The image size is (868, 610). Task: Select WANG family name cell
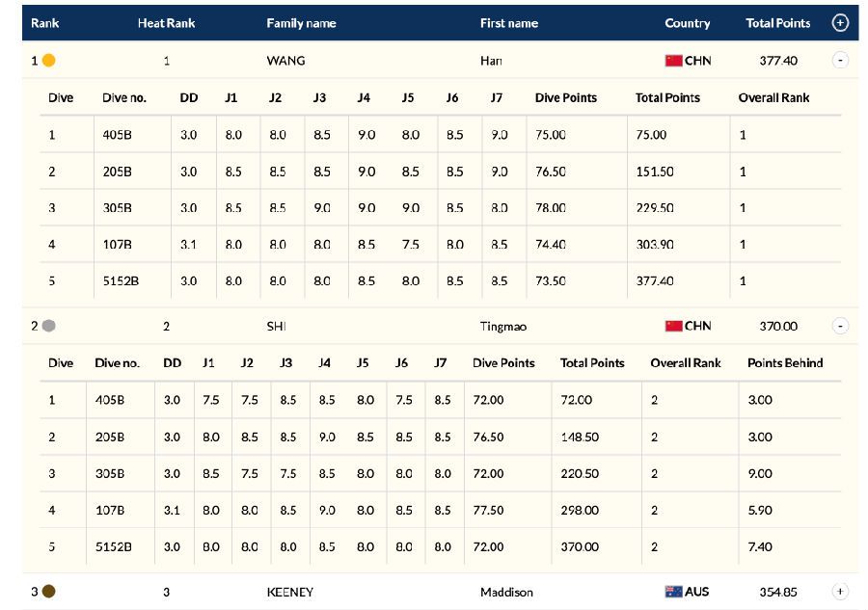(285, 61)
